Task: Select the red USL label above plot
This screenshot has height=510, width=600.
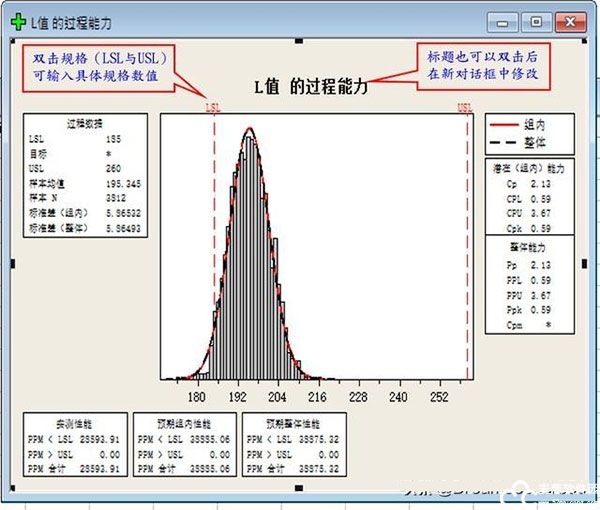Action: click(465, 107)
